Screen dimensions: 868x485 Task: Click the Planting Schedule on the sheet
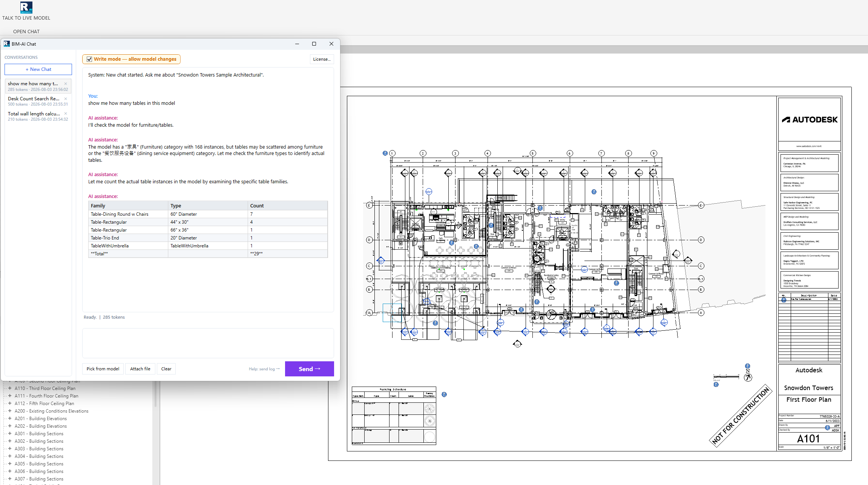[394, 416]
